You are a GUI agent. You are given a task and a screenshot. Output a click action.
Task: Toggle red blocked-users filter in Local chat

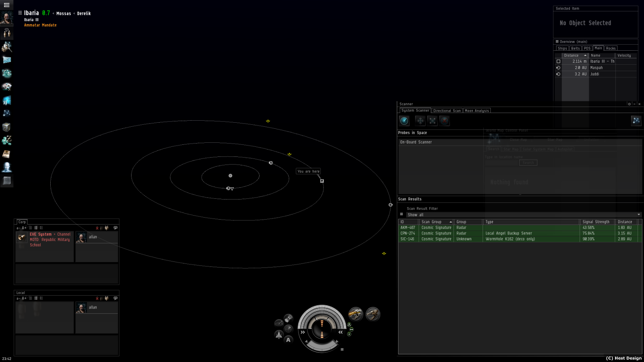[97, 298]
